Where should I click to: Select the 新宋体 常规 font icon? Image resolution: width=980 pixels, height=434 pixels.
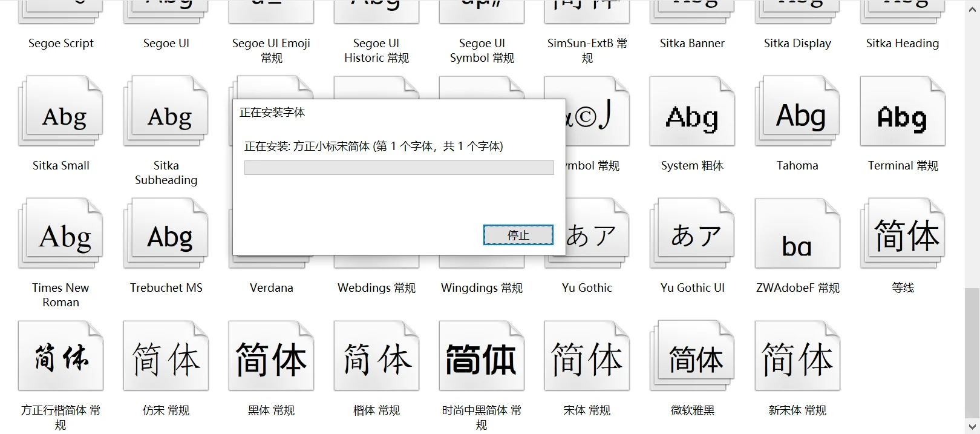tap(797, 356)
